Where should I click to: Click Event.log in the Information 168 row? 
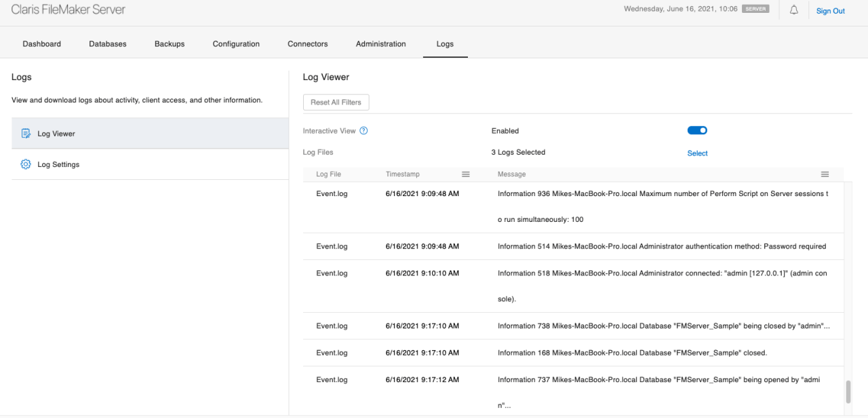(332, 353)
